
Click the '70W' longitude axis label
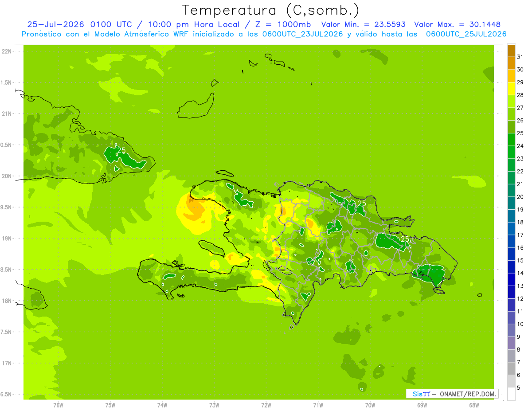coord(370,405)
